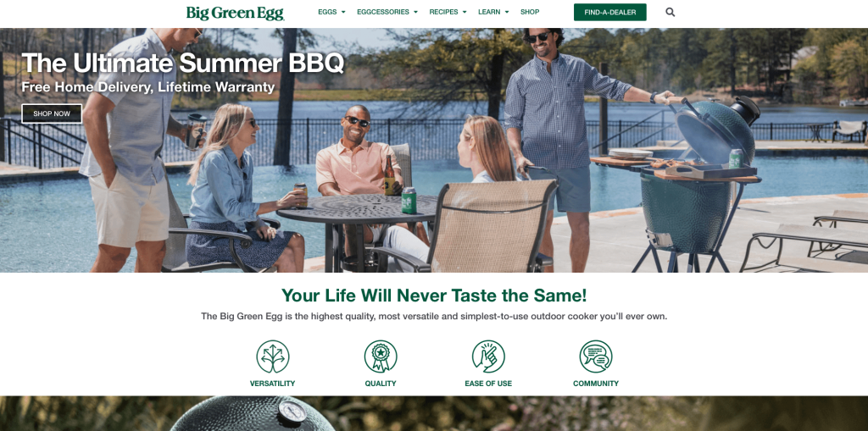Open the Learn dropdown menu
Screen dimensions: 868x431
[x=493, y=12]
